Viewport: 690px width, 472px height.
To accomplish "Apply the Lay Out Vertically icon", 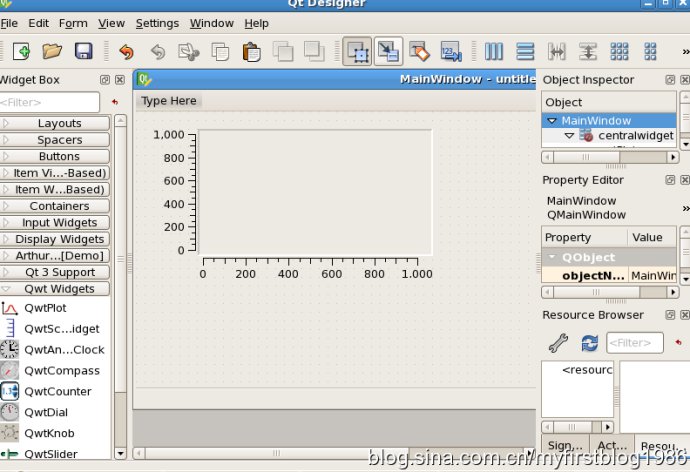I will 525,51.
